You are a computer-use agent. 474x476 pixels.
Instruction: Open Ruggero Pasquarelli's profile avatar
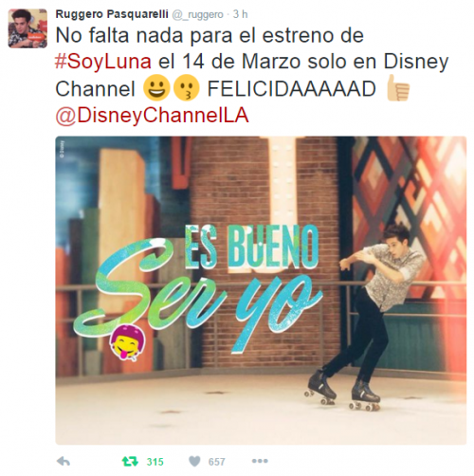coord(27,28)
